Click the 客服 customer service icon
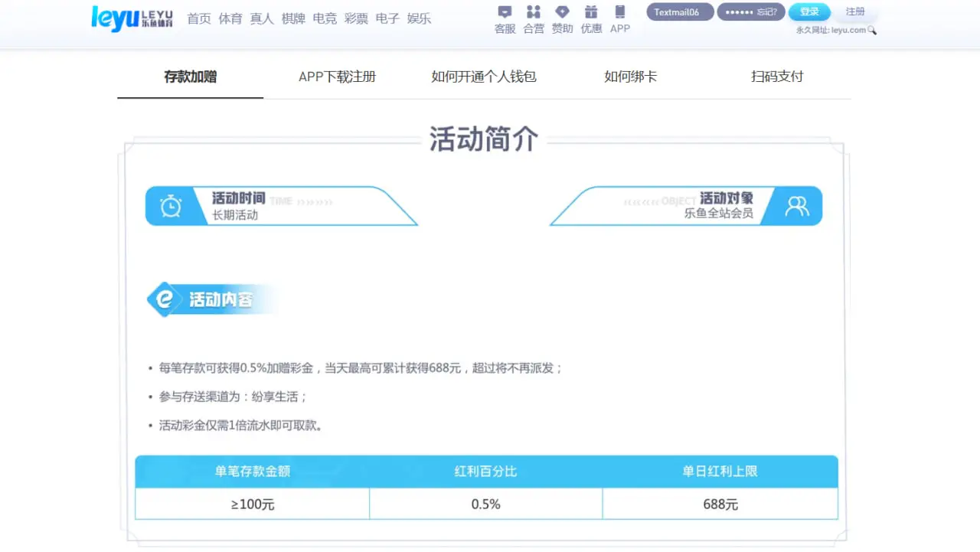The height and width of the screenshot is (552, 980). tap(504, 12)
